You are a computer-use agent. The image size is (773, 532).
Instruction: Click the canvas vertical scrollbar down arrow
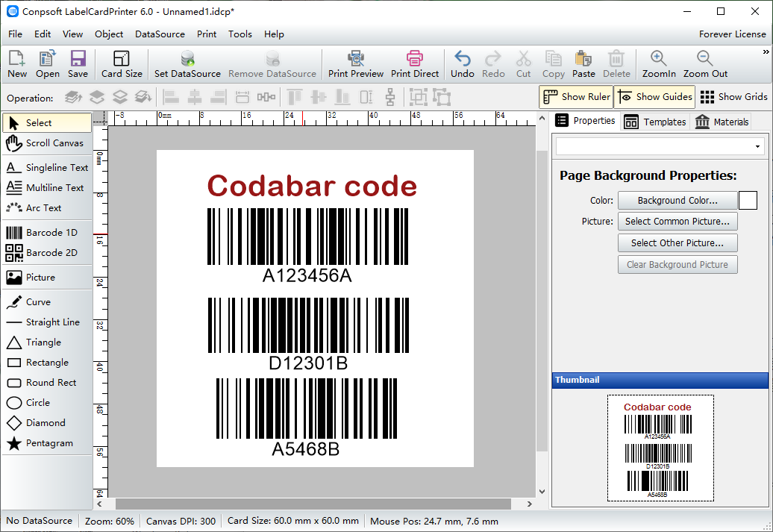pyautogui.click(x=542, y=492)
